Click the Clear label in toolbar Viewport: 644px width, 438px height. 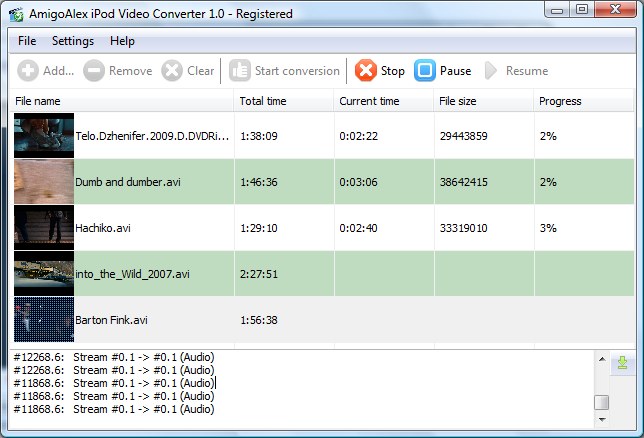point(200,71)
